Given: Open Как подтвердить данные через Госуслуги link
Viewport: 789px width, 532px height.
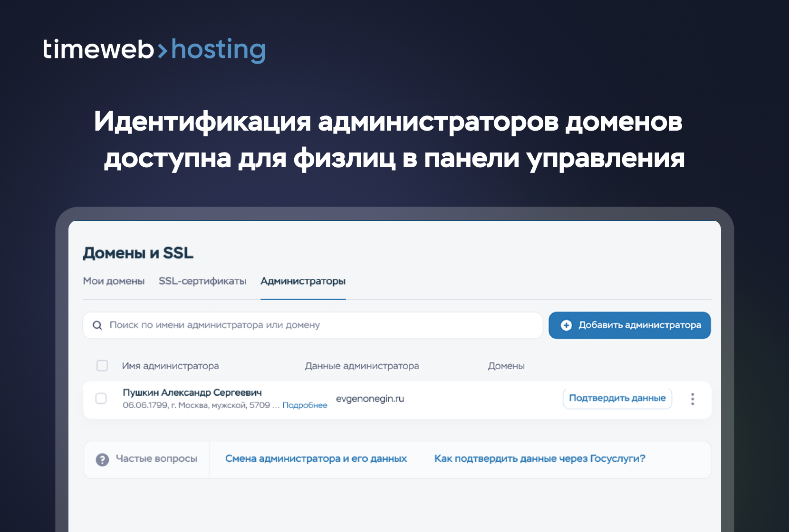Looking at the screenshot, I should click(540, 459).
